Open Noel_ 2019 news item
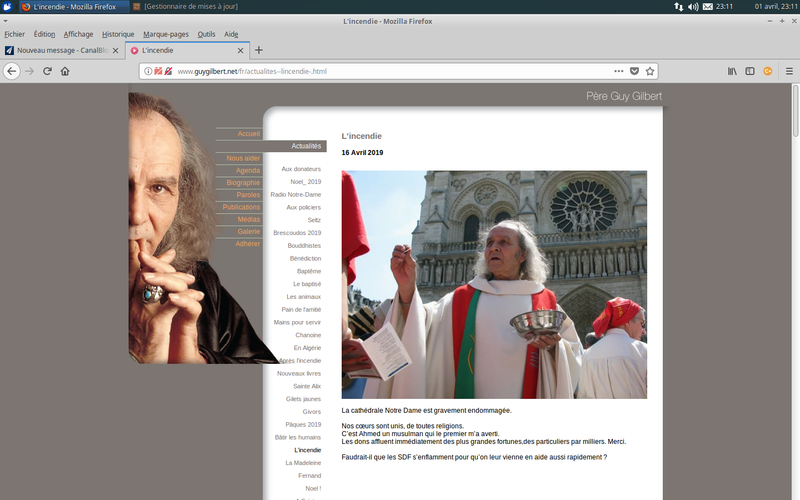Screen dimensions: 800x500 [x=306, y=182]
